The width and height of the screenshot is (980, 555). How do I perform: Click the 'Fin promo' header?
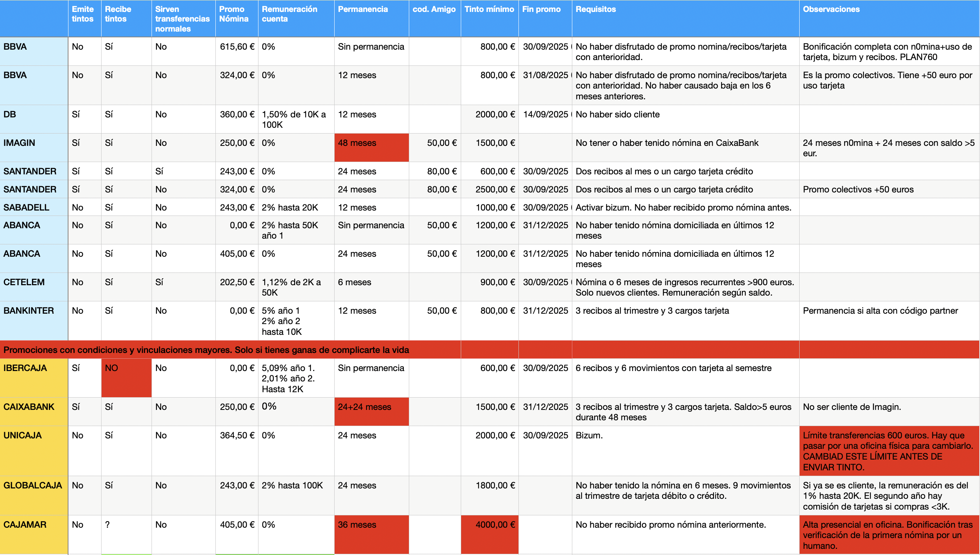click(545, 18)
